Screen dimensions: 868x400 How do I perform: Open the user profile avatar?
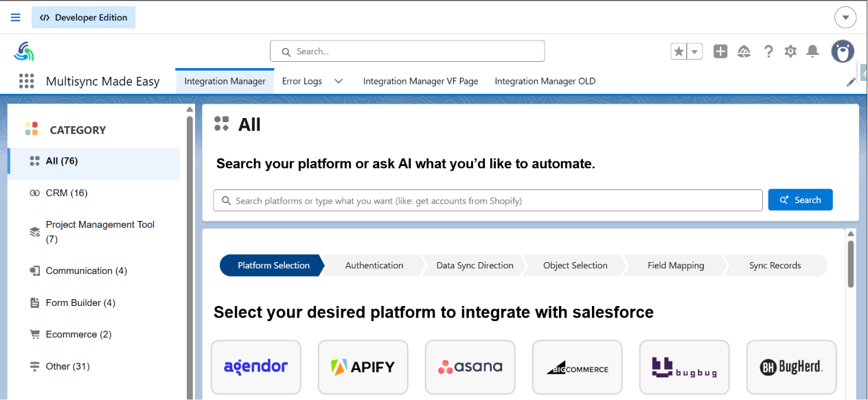[x=843, y=51]
